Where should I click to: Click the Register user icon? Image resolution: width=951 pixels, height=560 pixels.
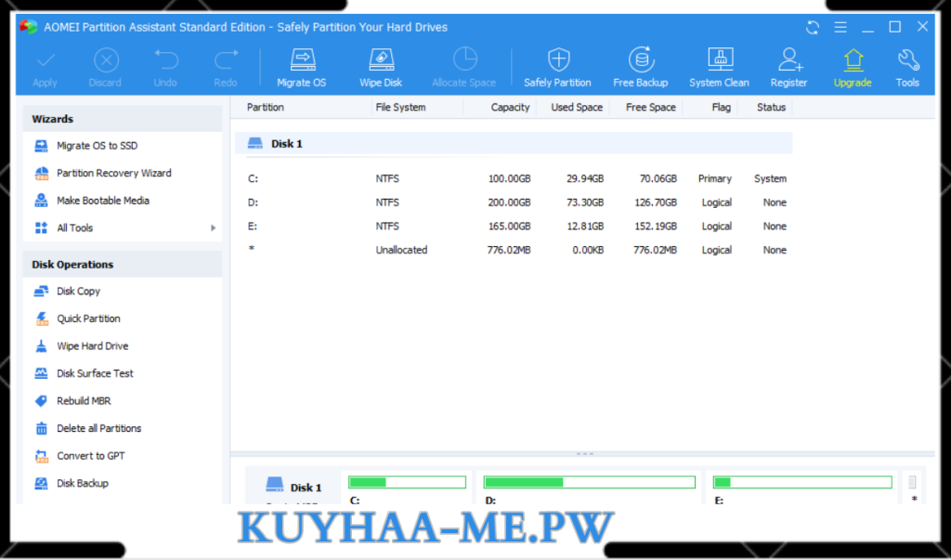coord(789,59)
